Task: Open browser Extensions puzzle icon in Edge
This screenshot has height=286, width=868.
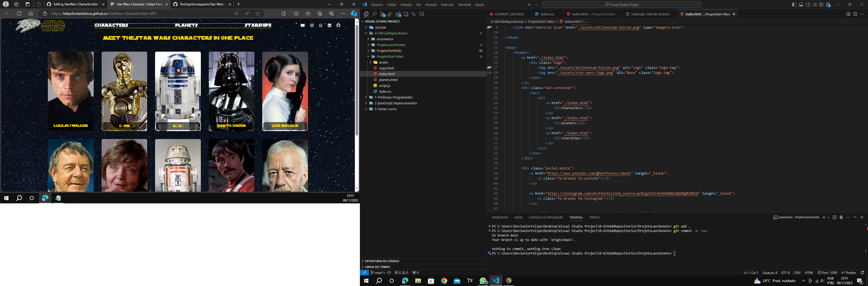Action: [283, 14]
